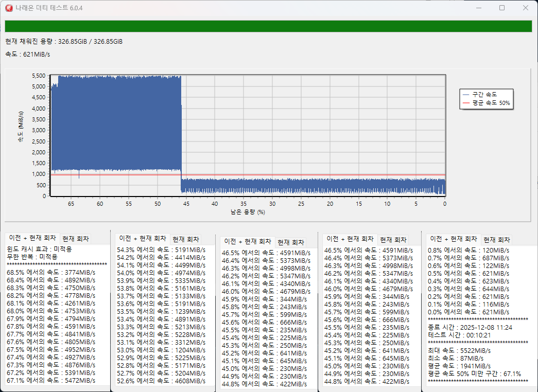Switch to 현재 회차 tab above 54.3% list
The image size is (538, 392).
(185, 239)
